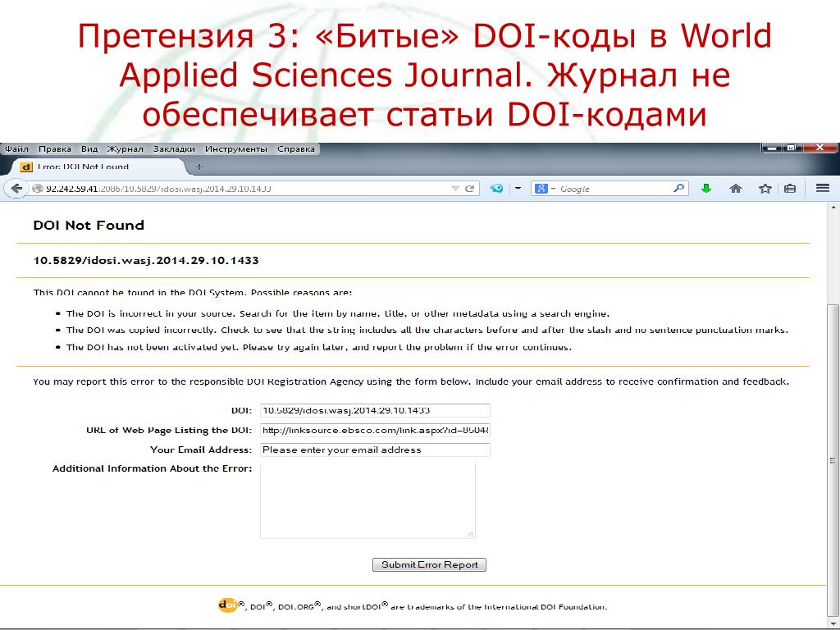Bookmark this page with the star icon
The width and height of the screenshot is (840, 630).
click(x=765, y=189)
